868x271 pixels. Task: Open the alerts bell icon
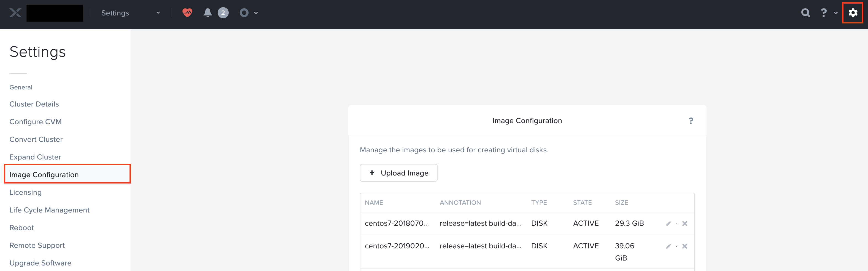click(x=207, y=13)
